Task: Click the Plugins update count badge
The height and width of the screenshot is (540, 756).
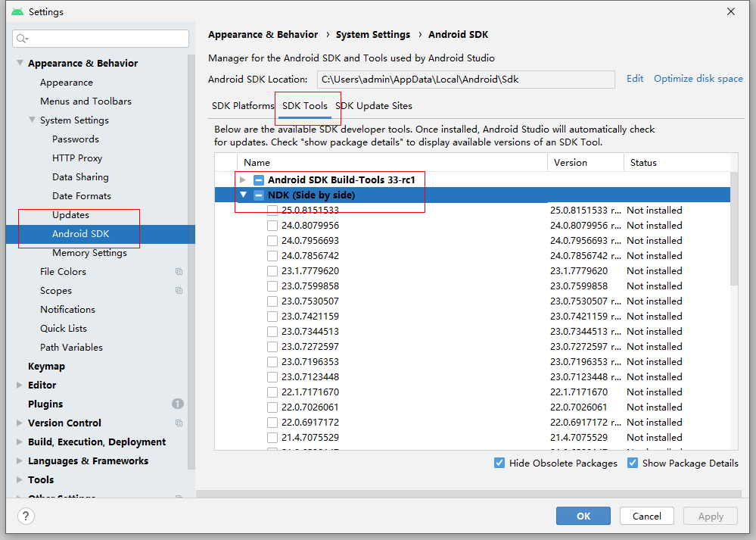Action: coord(178,404)
